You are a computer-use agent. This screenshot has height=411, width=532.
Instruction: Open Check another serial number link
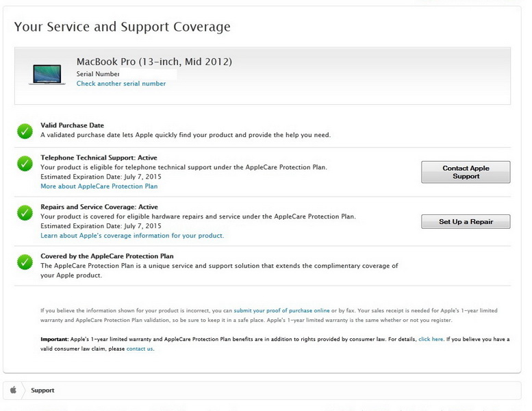(121, 84)
